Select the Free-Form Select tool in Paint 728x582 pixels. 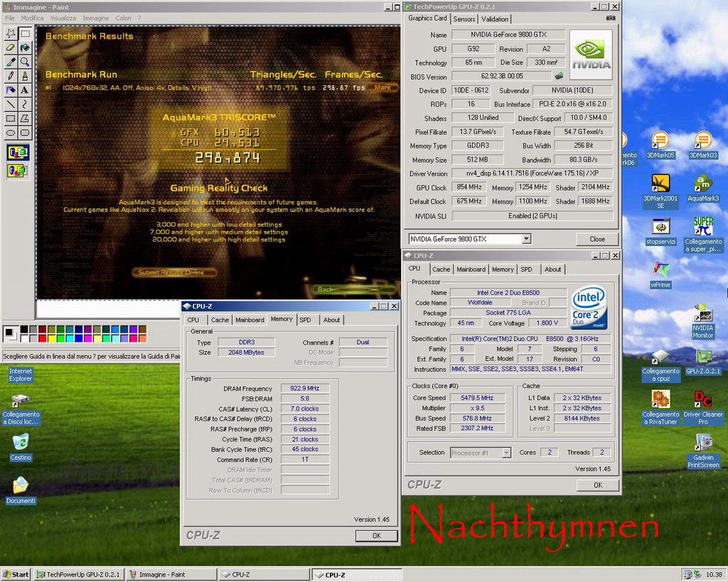click(10, 33)
